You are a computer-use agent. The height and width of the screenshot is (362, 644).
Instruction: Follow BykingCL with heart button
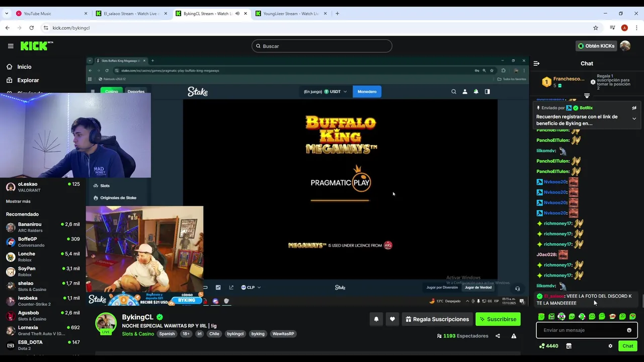pos(392,319)
